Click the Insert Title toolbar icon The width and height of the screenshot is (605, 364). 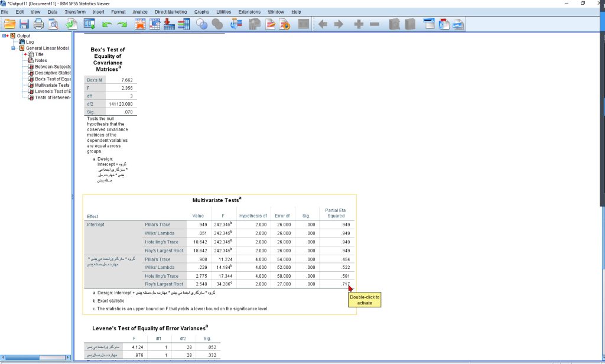444,24
